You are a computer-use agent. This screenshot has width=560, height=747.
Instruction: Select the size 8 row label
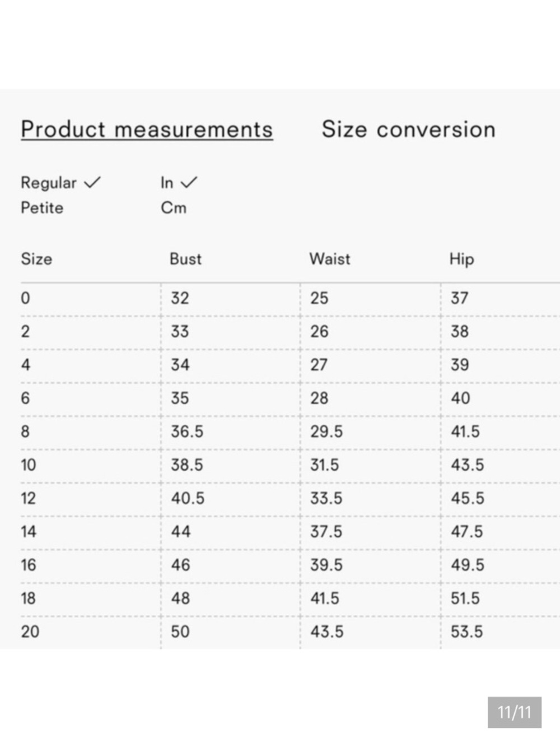pyautogui.click(x=25, y=432)
